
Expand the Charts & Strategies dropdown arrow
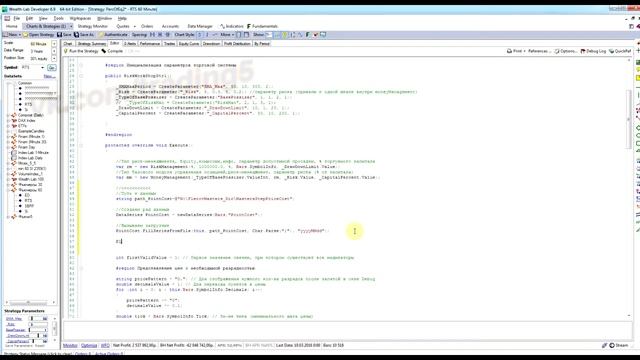coord(71,26)
